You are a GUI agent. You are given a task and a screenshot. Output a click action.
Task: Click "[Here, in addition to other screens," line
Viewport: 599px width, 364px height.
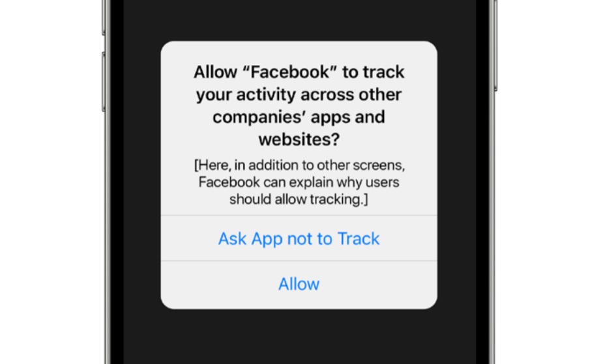pyautogui.click(x=300, y=165)
